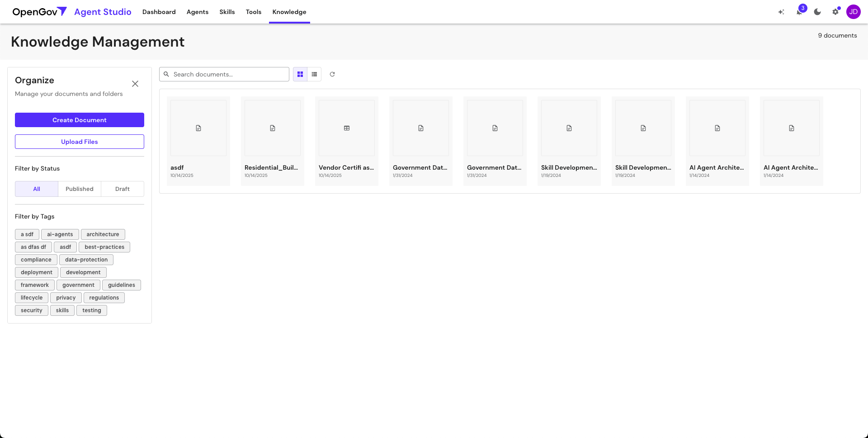Toggle dark mode with the moon icon

[x=817, y=12]
